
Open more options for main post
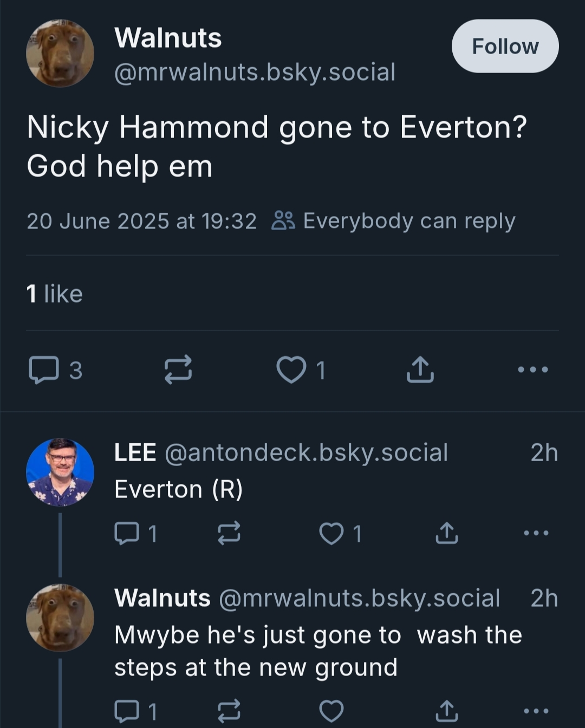tap(533, 370)
